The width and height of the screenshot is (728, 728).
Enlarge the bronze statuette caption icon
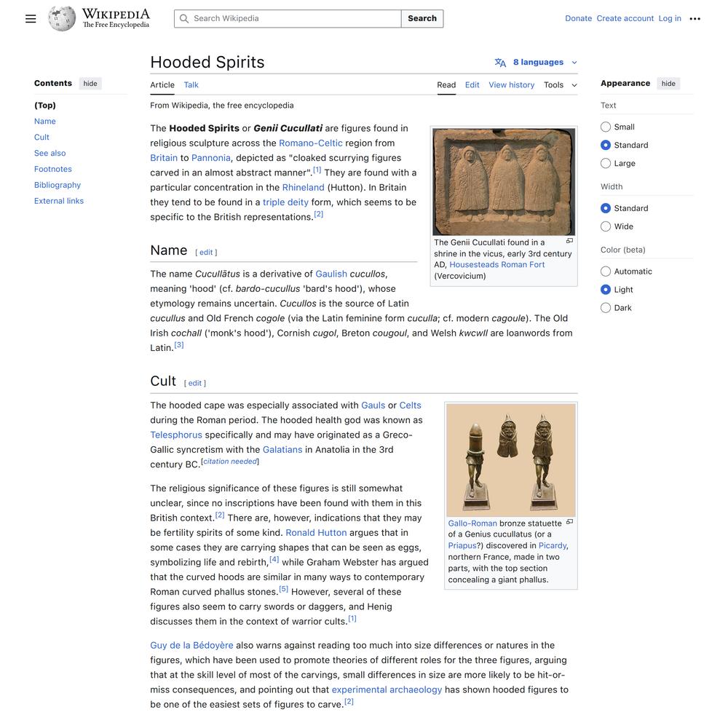pyautogui.click(x=570, y=522)
